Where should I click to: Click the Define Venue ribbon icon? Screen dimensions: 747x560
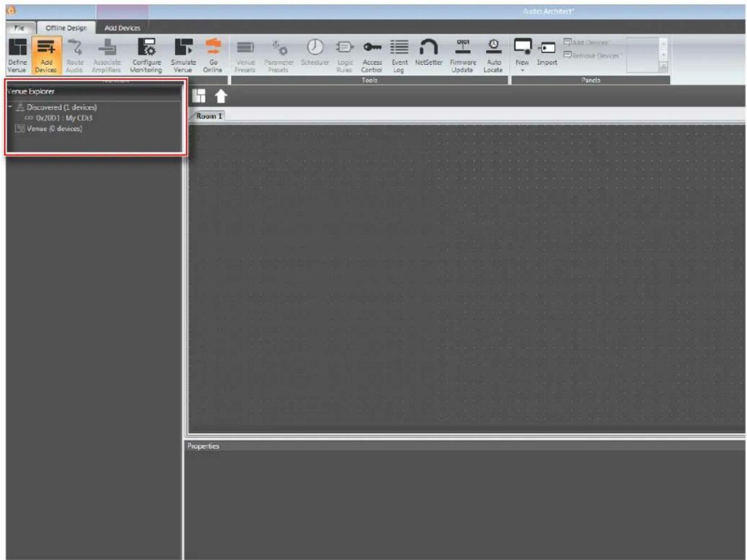[17, 55]
